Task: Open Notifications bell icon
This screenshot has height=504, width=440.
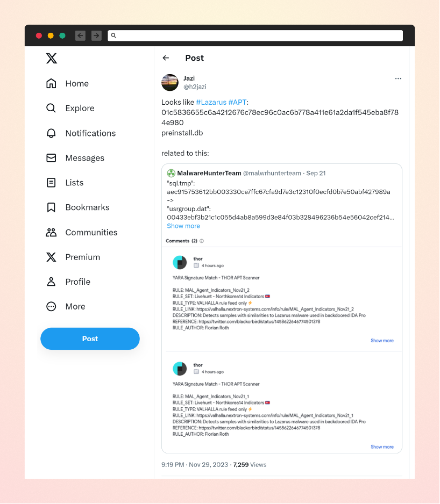Action: coord(51,133)
